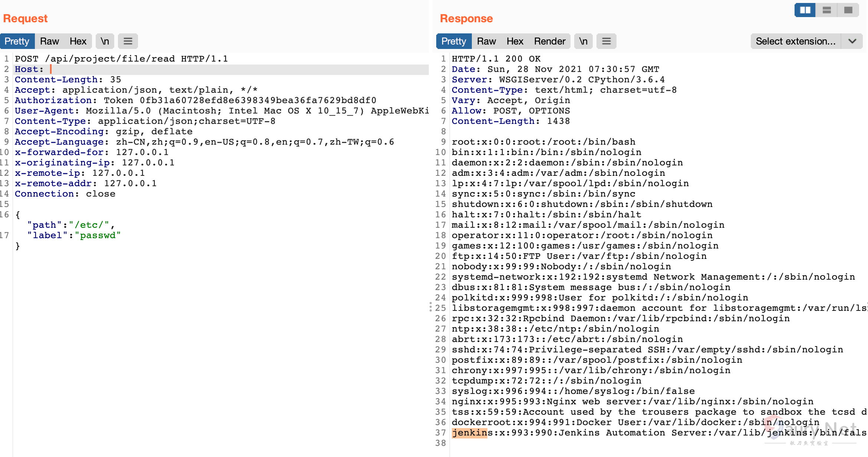Click the Select extension chevron arrow
This screenshot has height=457, width=868.
click(852, 41)
